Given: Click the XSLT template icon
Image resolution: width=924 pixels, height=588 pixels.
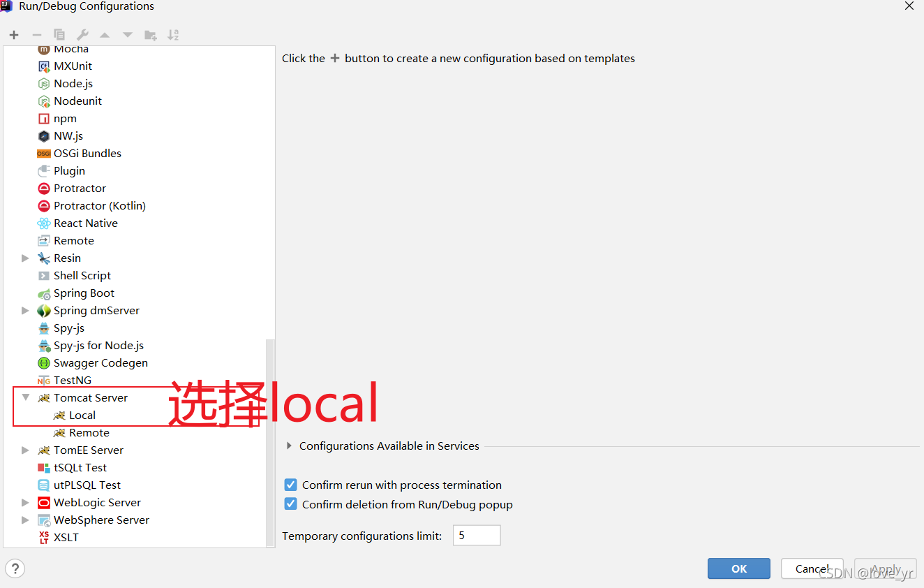Looking at the screenshot, I should (44, 538).
